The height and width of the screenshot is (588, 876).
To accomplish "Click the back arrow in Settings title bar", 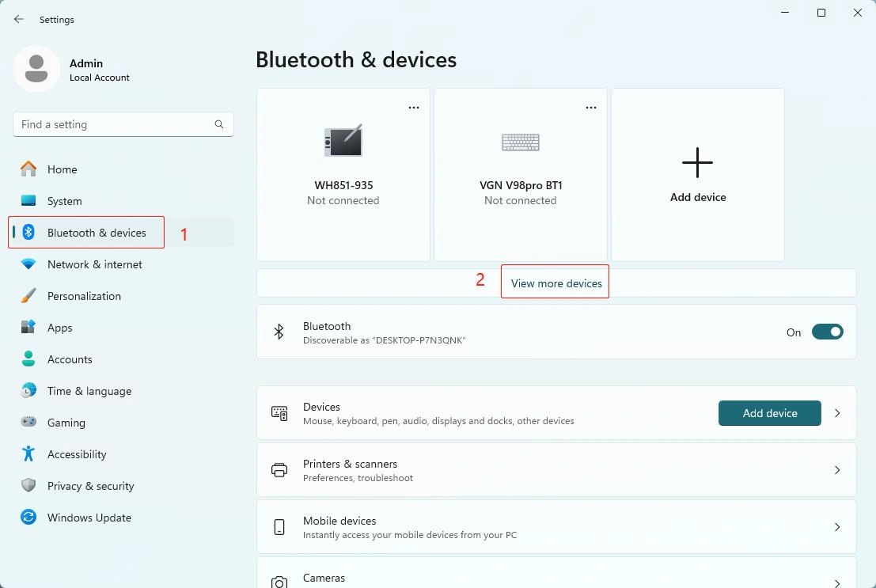I will (18, 19).
